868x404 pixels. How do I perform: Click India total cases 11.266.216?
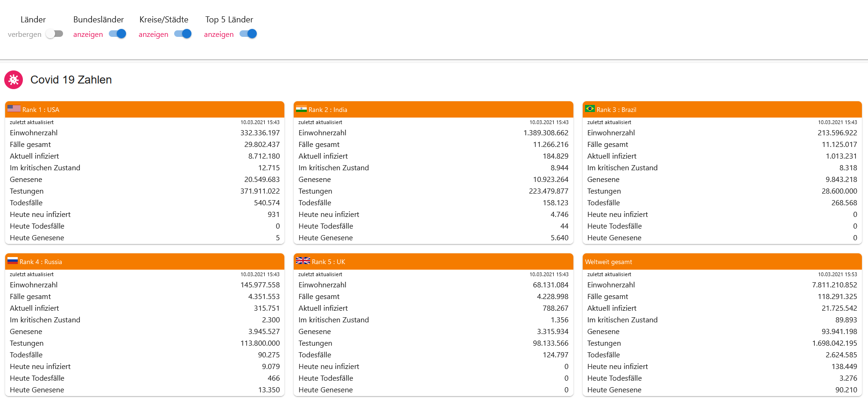551,145
